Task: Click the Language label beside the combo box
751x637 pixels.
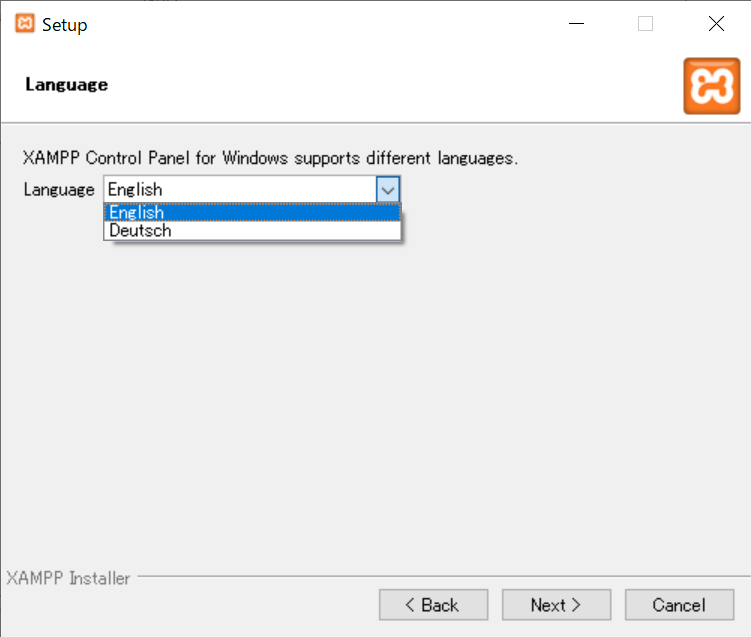Action: (59, 190)
